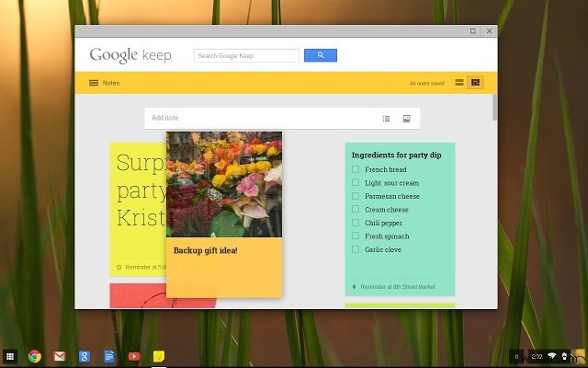Click the Garlic clove item text

point(383,249)
